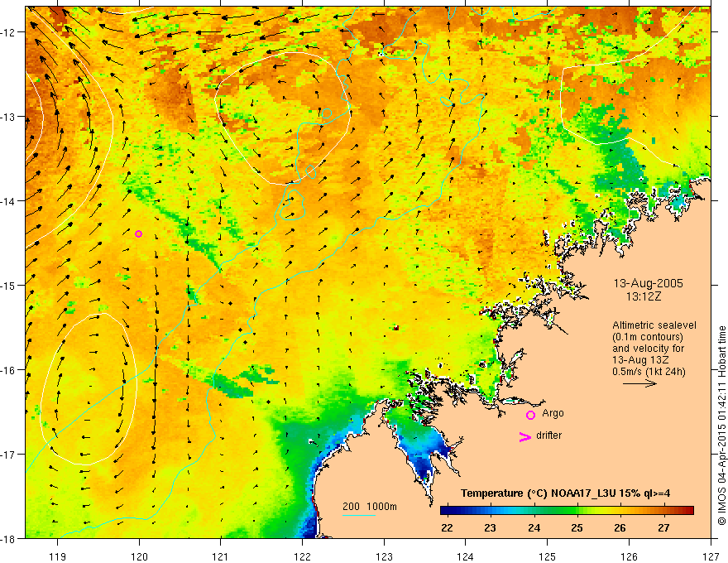Screen dimensions: 728x563
Task: Click the latitude axis label "-18"
Action: (x=9, y=538)
